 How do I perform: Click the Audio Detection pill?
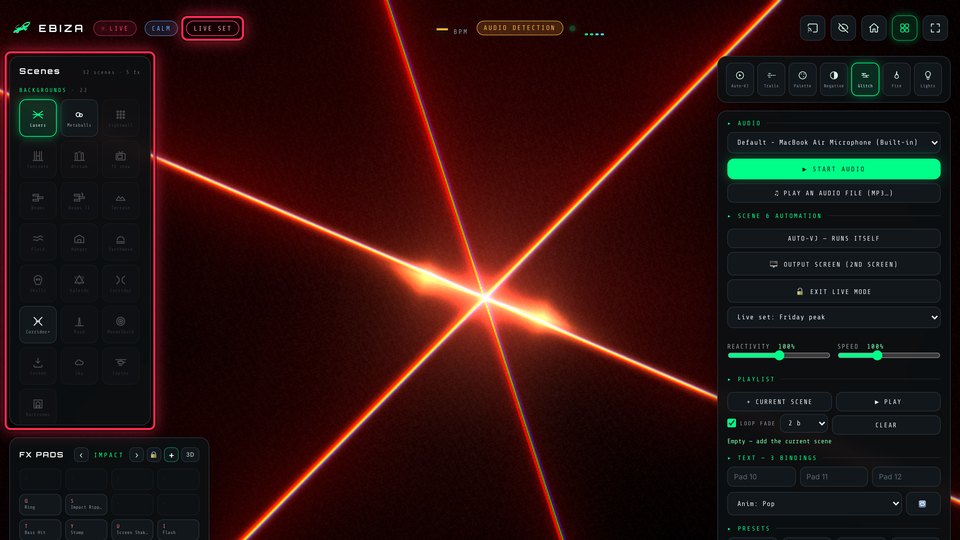[519, 28]
